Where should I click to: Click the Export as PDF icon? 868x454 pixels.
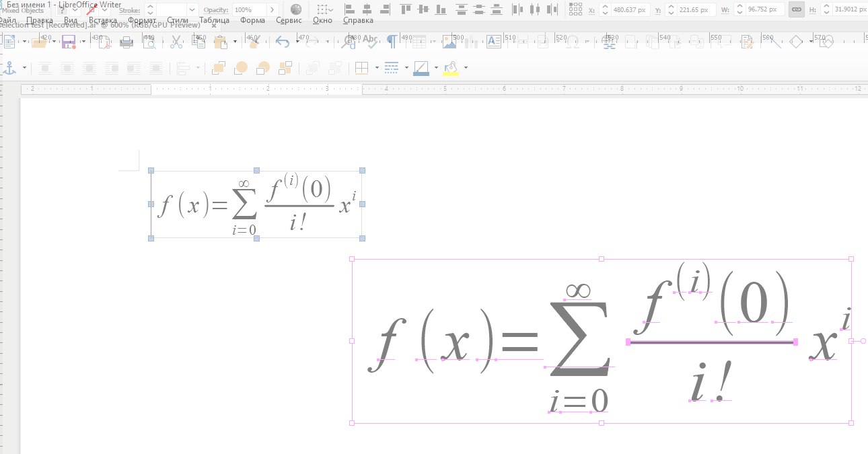pyautogui.click(x=104, y=42)
